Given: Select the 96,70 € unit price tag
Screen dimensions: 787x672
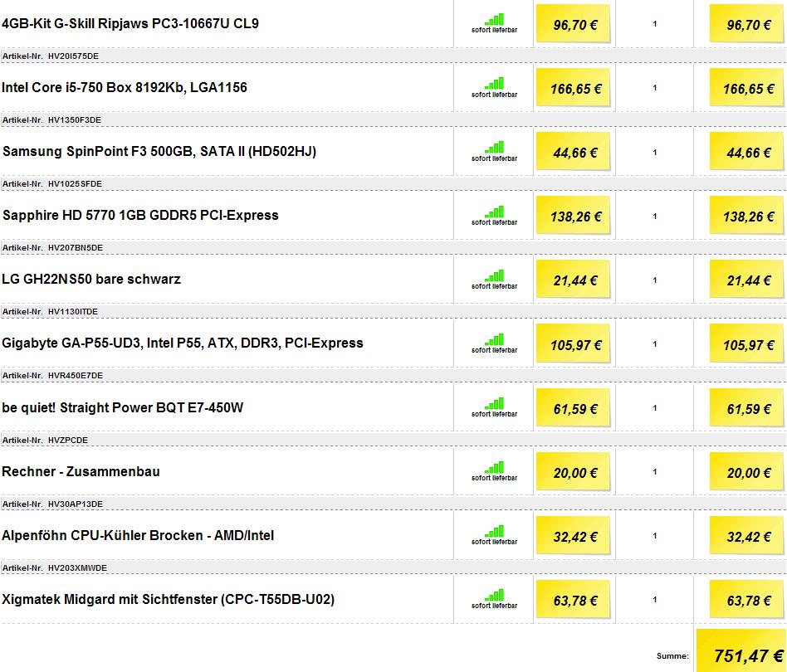Looking at the screenshot, I should [573, 23].
